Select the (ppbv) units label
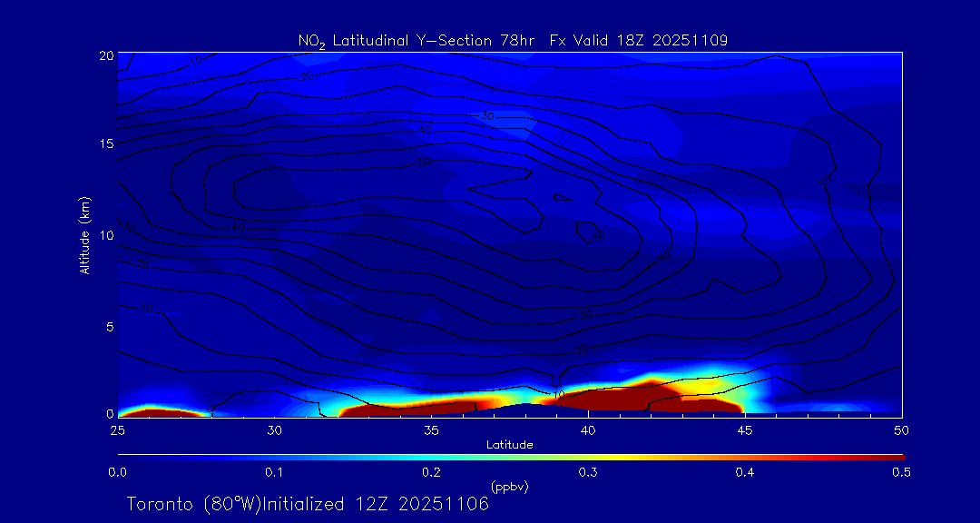This screenshot has width=980, height=523. (x=509, y=487)
